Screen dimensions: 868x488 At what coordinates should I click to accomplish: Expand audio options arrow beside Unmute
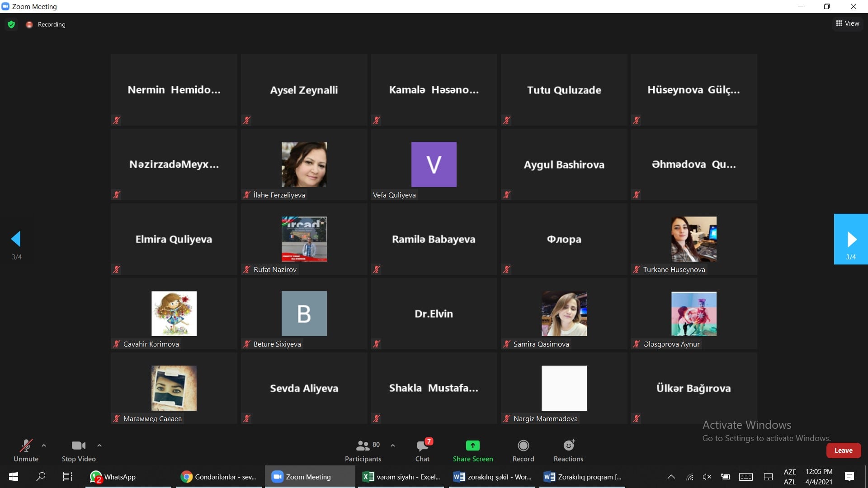coord(44,446)
